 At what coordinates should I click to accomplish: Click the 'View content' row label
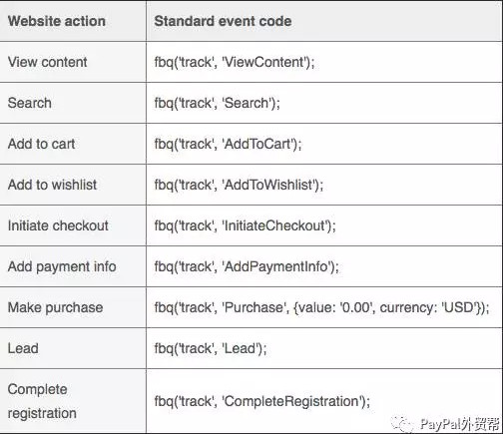[48, 62]
